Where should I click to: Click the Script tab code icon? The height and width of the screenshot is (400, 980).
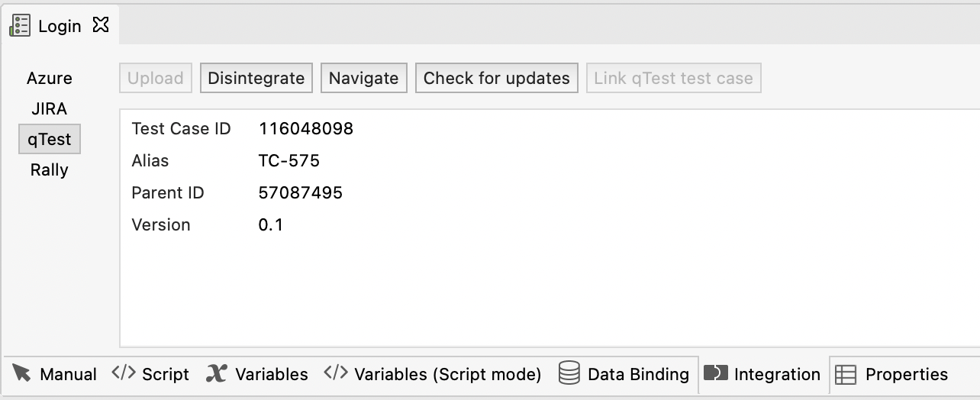point(123,373)
